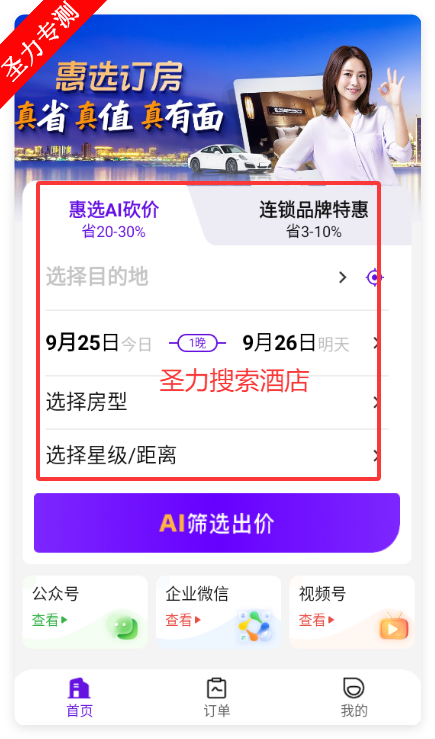Tap the colorful 企业微信 logo icon
This screenshot has height=739, width=435.
pos(254,627)
